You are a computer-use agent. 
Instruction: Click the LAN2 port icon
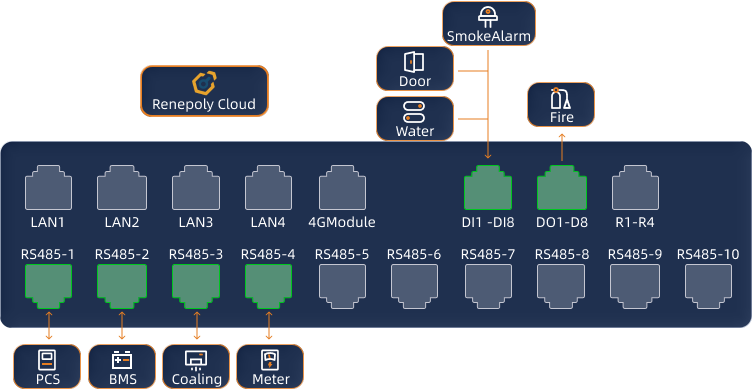click(122, 188)
